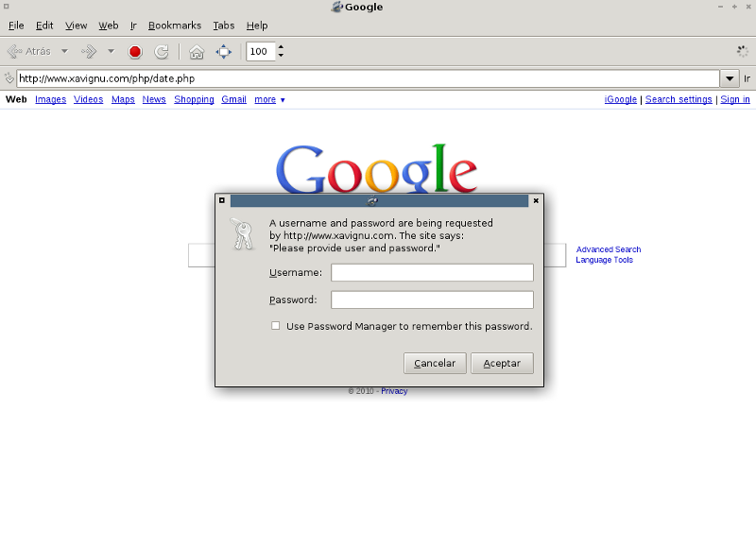Screen dimensions: 756x548
Task: Click the Ir go button
Action: 747,79
